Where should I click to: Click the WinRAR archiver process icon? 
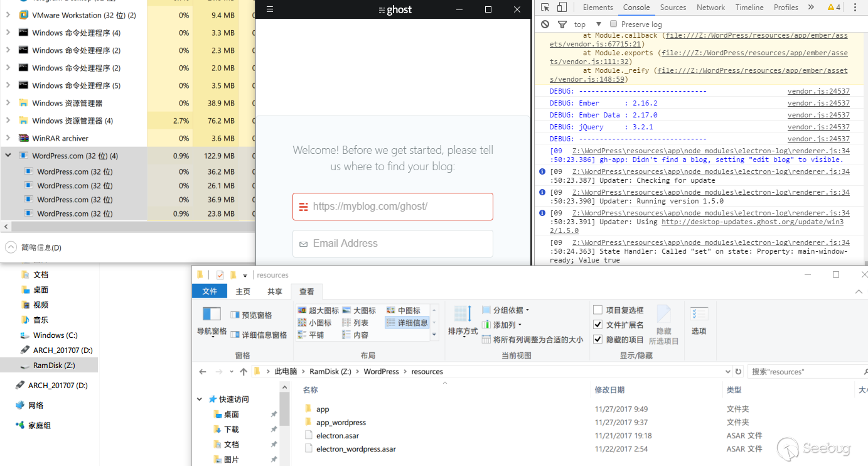click(23, 138)
